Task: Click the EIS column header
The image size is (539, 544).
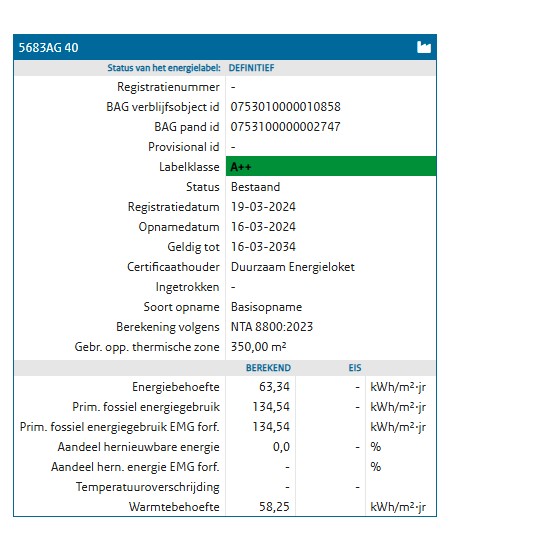Action: [355, 368]
